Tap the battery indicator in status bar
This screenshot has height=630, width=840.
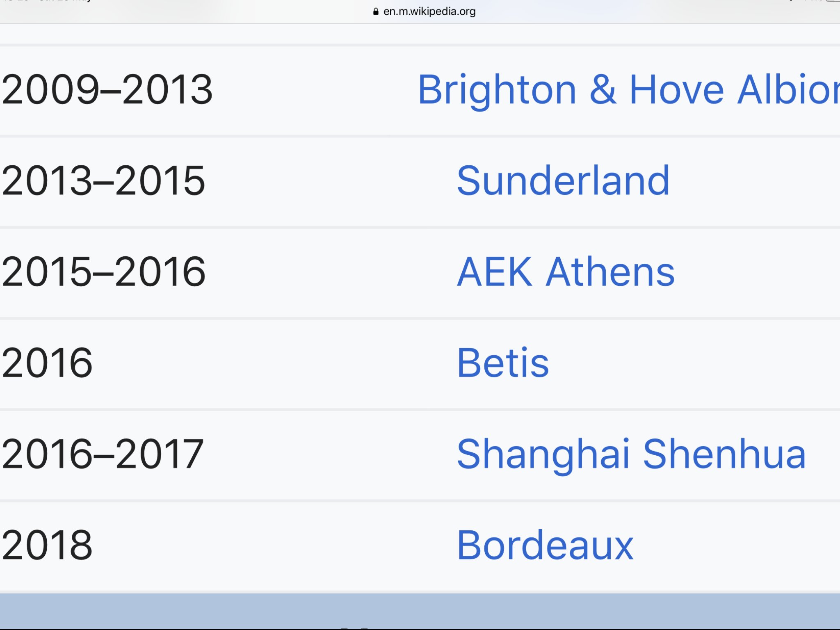pos(833,1)
